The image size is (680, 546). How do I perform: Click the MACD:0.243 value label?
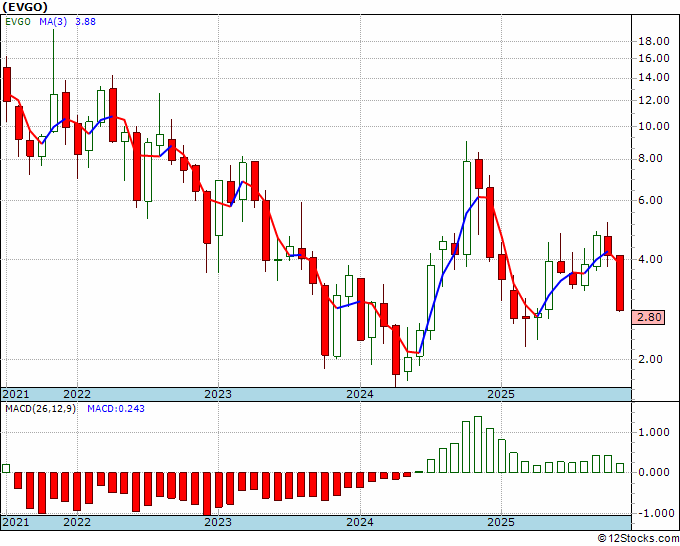(116, 409)
